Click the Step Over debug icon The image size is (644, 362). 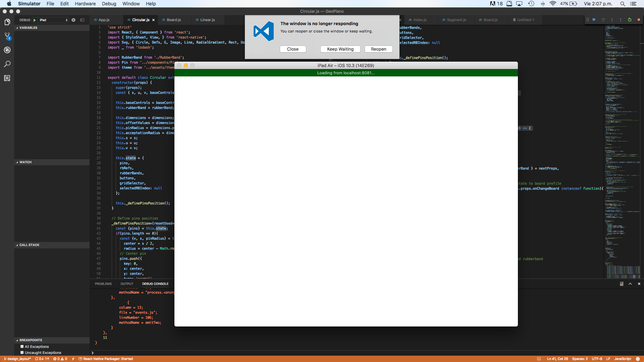click(603, 20)
